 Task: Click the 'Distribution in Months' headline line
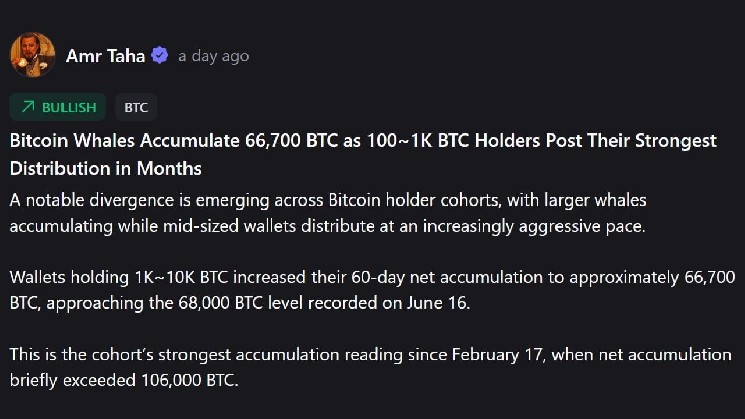click(x=105, y=169)
